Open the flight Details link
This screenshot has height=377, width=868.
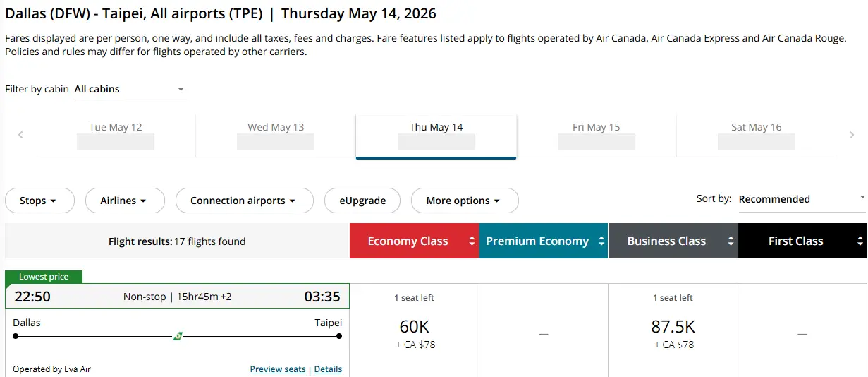[328, 369]
